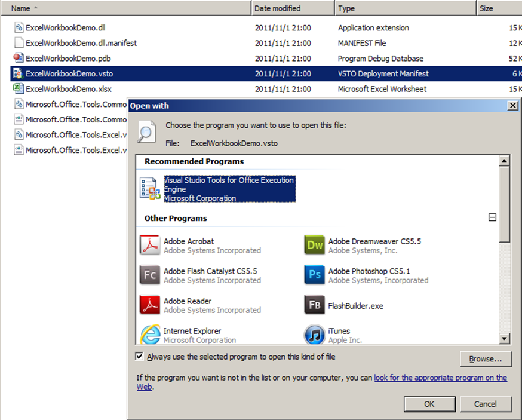Click the 'ExcelWorkbookDemo.dll.manifest' file name

click(x=81, y=43)
